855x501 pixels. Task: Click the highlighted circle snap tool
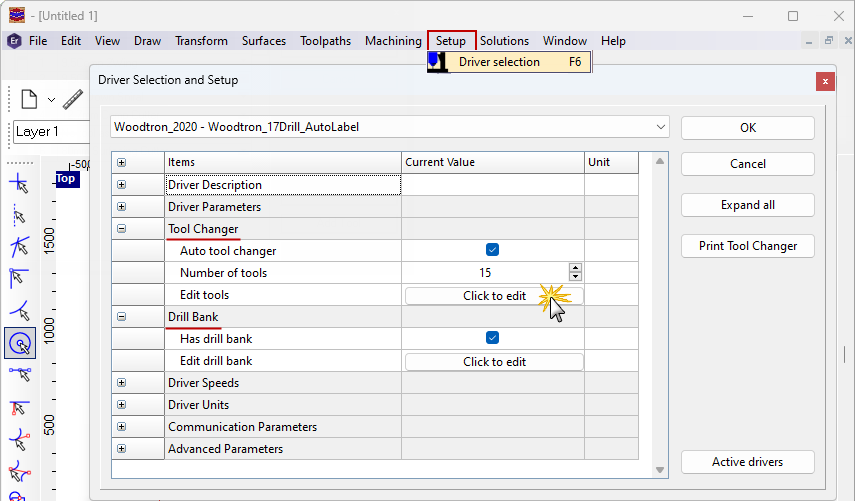[x=19, y=343]
